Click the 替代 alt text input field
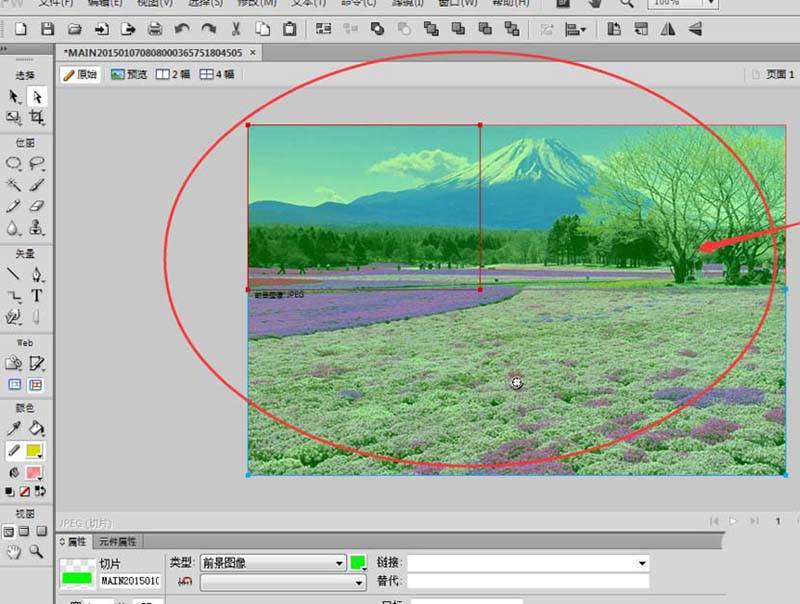This screenshot has width=800, height=604. 528,581
